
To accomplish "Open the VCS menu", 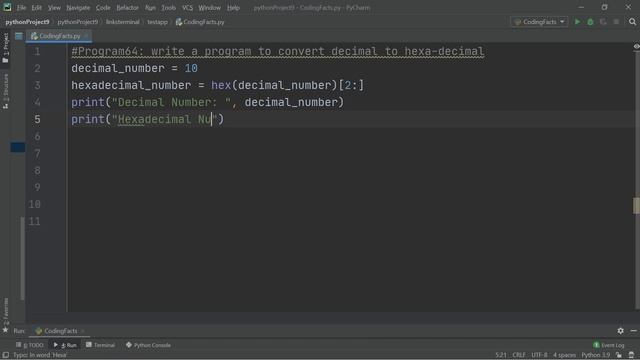I will pyautogui.click(x=187, y=7).
